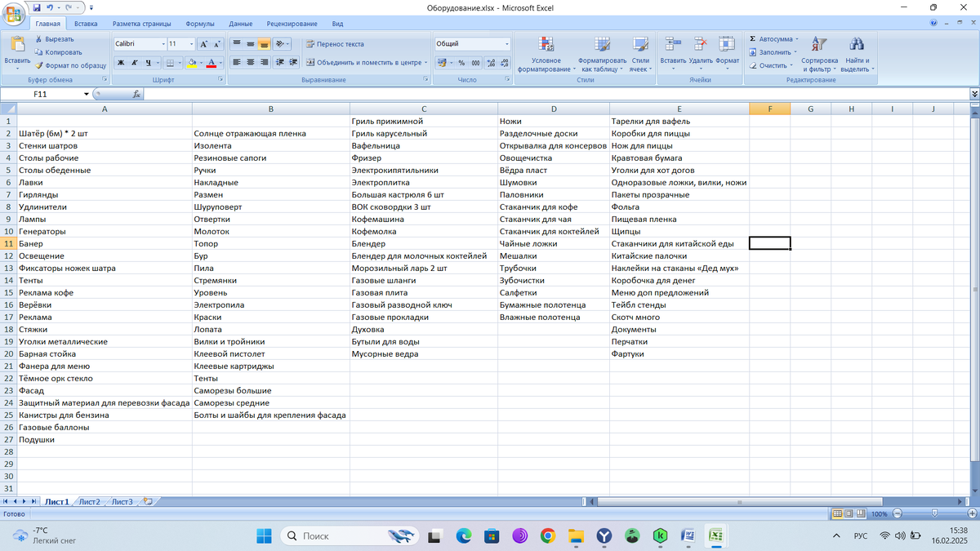Open Windows Start button on taskbar

(x=264, y=535)
